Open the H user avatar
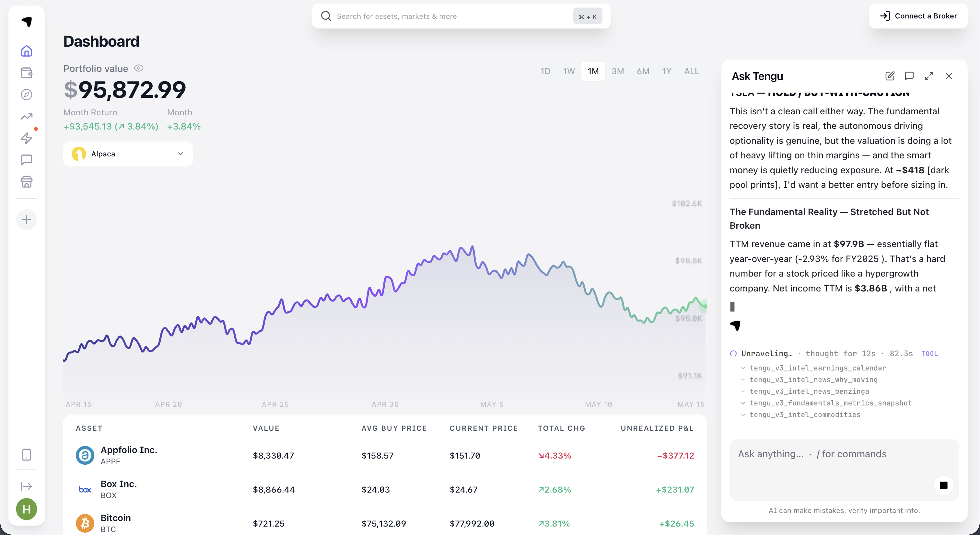 click(26, 509)
